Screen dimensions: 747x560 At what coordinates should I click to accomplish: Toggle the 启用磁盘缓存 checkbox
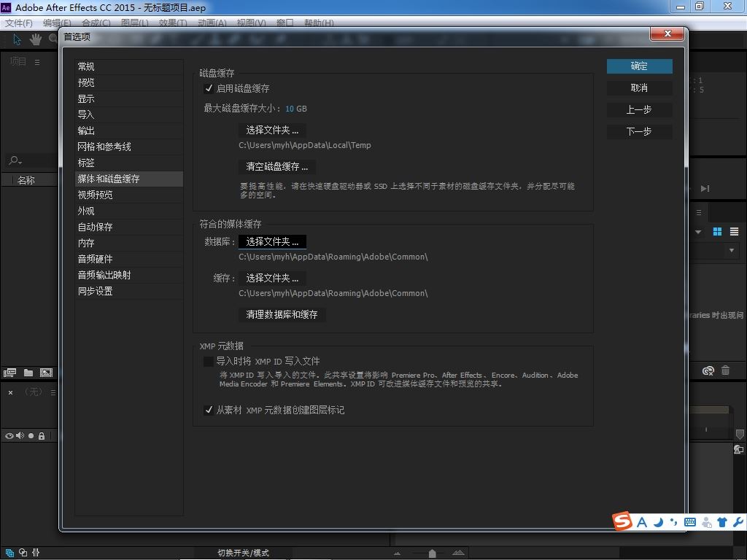[x=209, y=88]
